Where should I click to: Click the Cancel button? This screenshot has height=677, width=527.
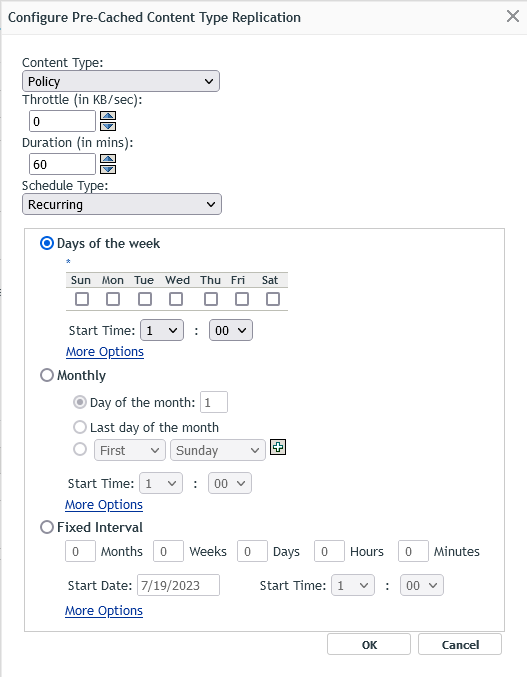click(x=460, y=645)
